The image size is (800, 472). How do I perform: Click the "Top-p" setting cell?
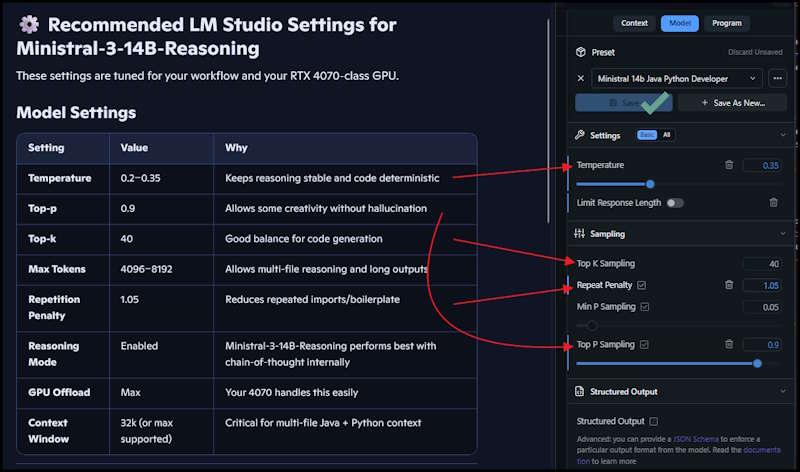63,209
